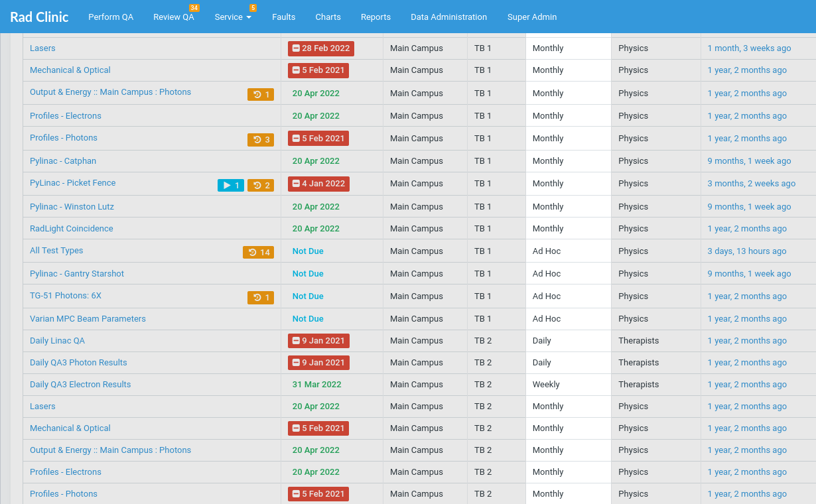Click the unreviewed badge on TG-51 Photons: 6X
Viewport: 816px width, 504px height.
pos(261,298)
